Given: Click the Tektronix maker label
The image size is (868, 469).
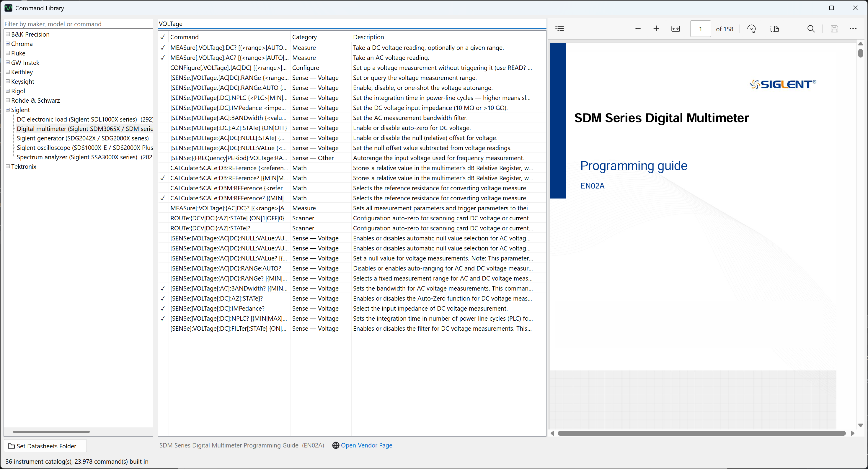Looking at the screenshot, I should pos(24,166).
